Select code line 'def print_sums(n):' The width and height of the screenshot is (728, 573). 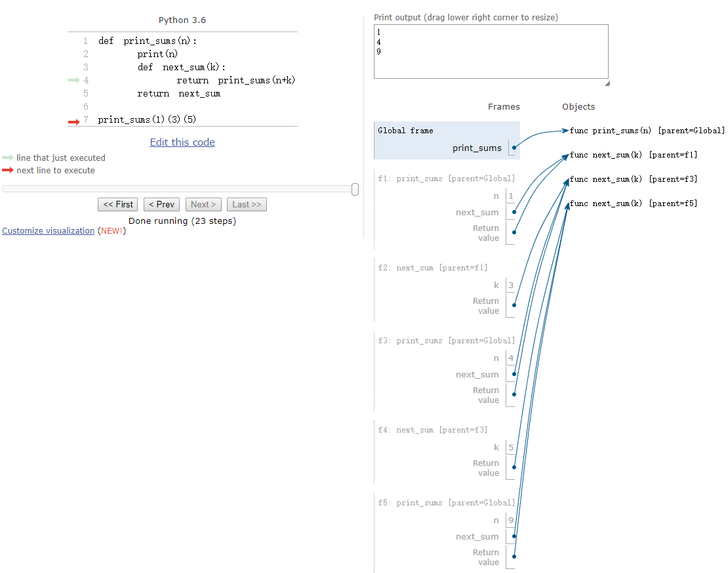click(x=147, y=41)
